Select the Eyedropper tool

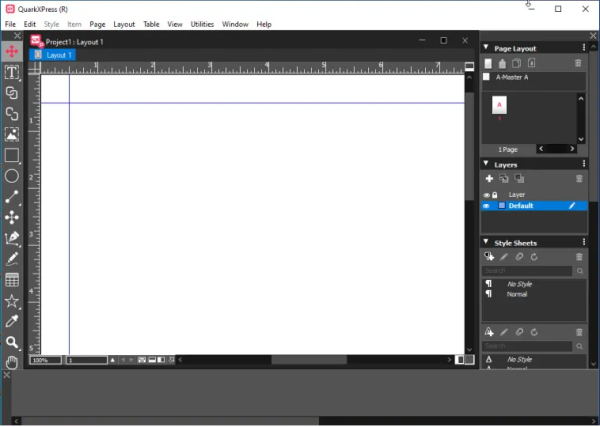click(x=12, y=321)
